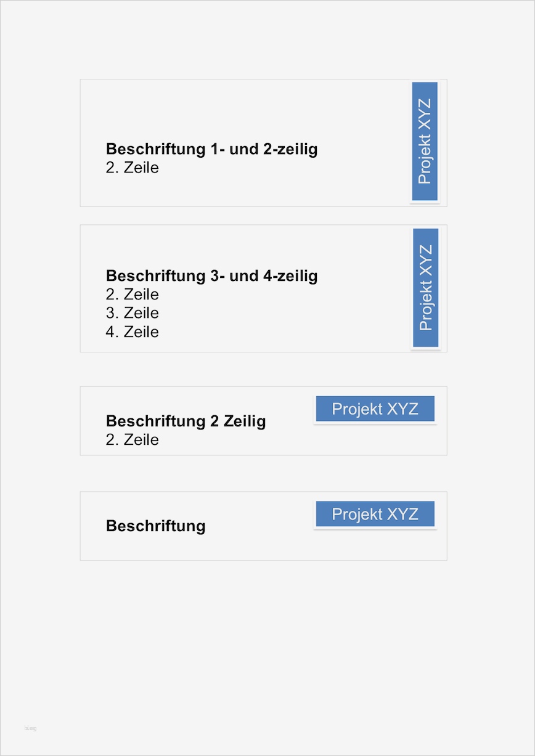Click "2. Zeile" in the first label box
Viewport: 535px width, 756px height.
click(x=133, y=168)
